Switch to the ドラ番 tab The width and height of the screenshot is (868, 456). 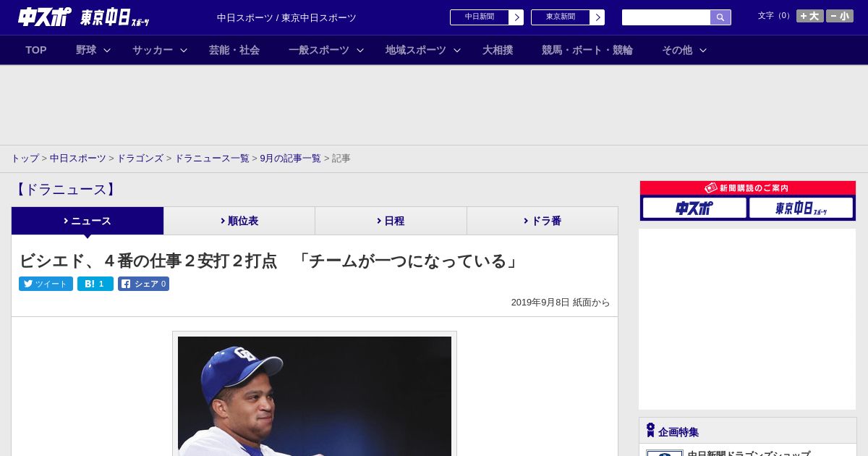[542, 221]
